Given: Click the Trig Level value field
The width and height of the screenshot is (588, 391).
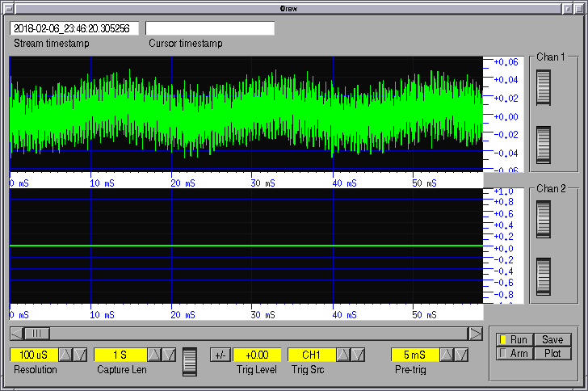Looking at the screenshot, I should pos(257,355).
